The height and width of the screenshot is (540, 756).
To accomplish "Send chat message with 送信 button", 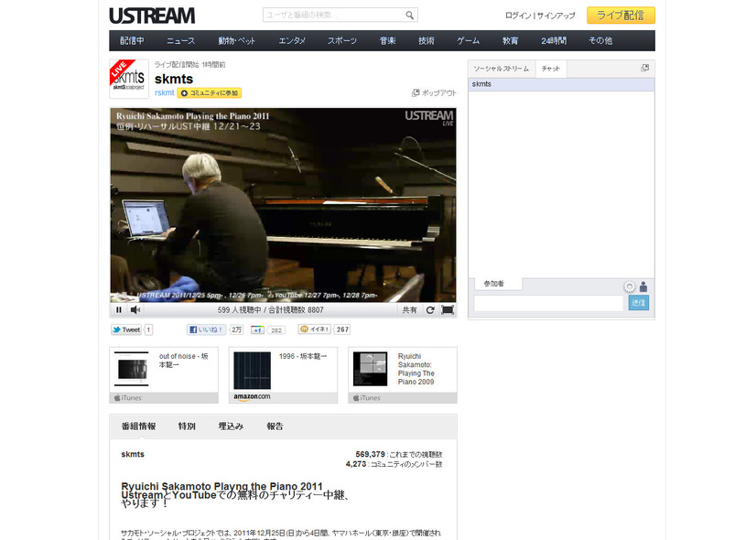I will click(638, 303).
